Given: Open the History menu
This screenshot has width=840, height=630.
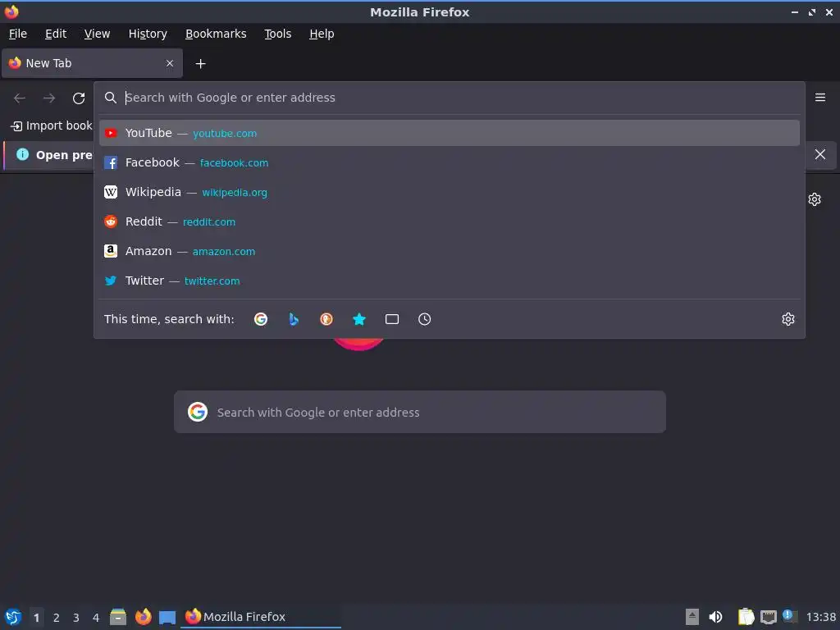Looking at the screenshot, I should click(148, 34).
